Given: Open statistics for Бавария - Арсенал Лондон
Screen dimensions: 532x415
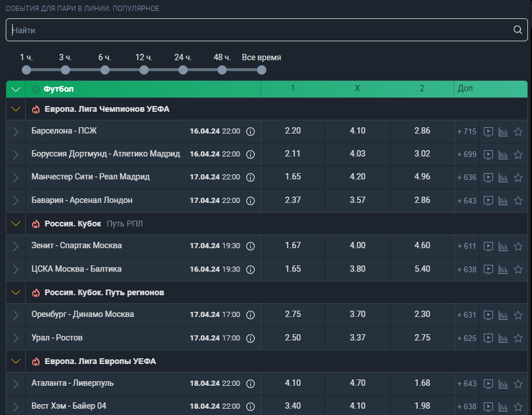Looking at the screenshot, I should point(503,201).
